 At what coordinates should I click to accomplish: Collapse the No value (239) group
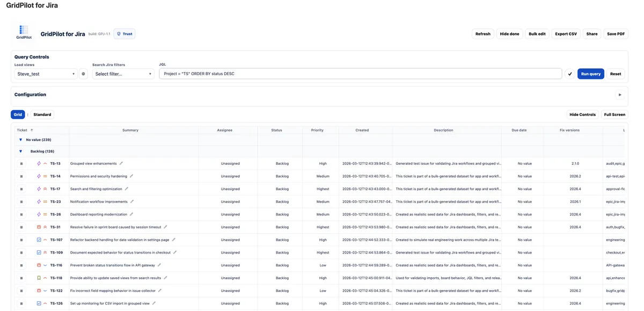pos(21,140)
